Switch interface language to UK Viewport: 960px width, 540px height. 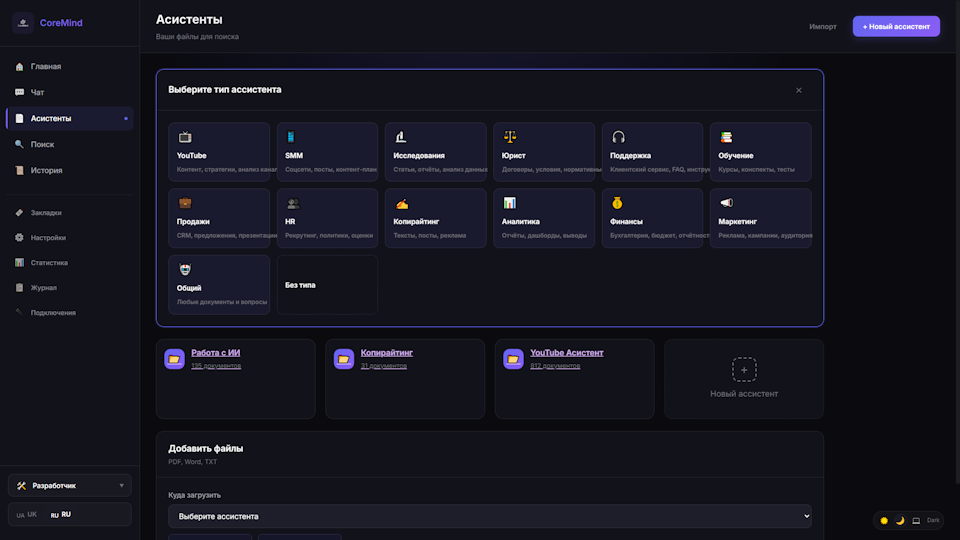click(x=27, y=514)
